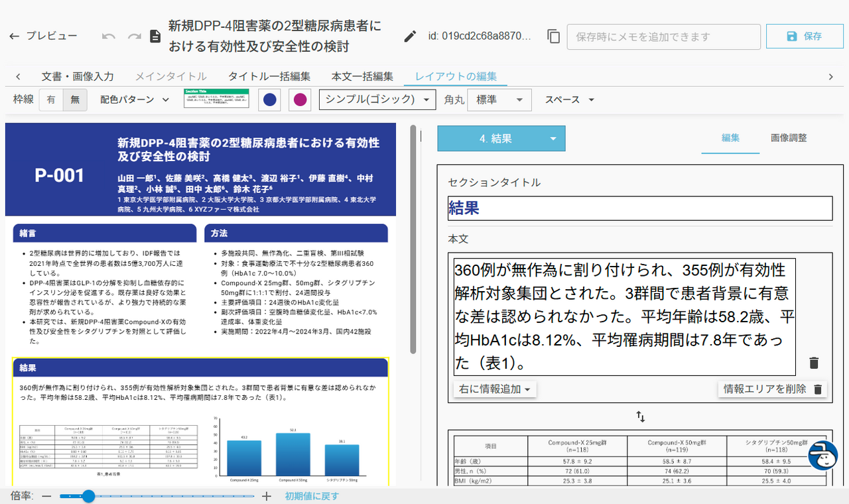Click the swap order arrows icon
The height and width of the screenshot is (504, 849).
[641, 416]
